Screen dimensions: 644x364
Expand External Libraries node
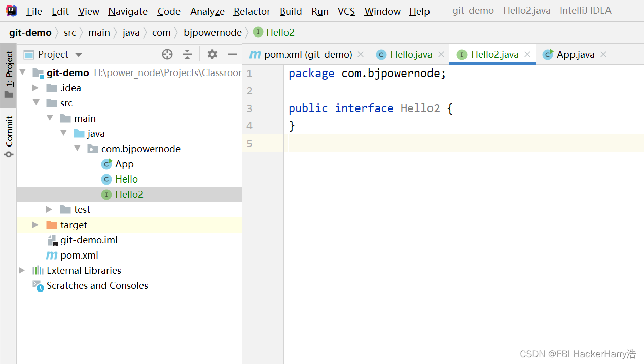[x=22, y=270]
